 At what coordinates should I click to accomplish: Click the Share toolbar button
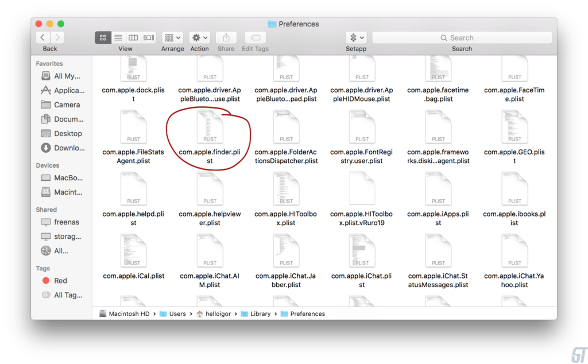click(x=226, y=37)
